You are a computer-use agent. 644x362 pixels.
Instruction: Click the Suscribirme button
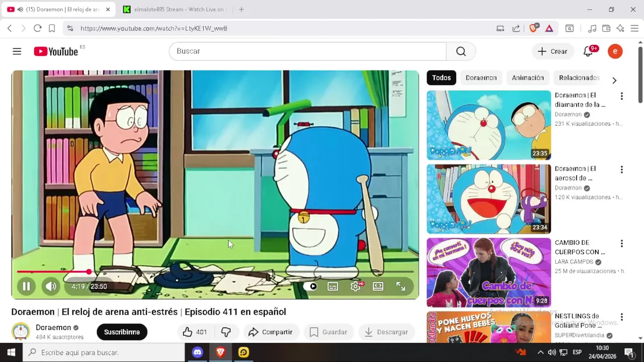122,332
